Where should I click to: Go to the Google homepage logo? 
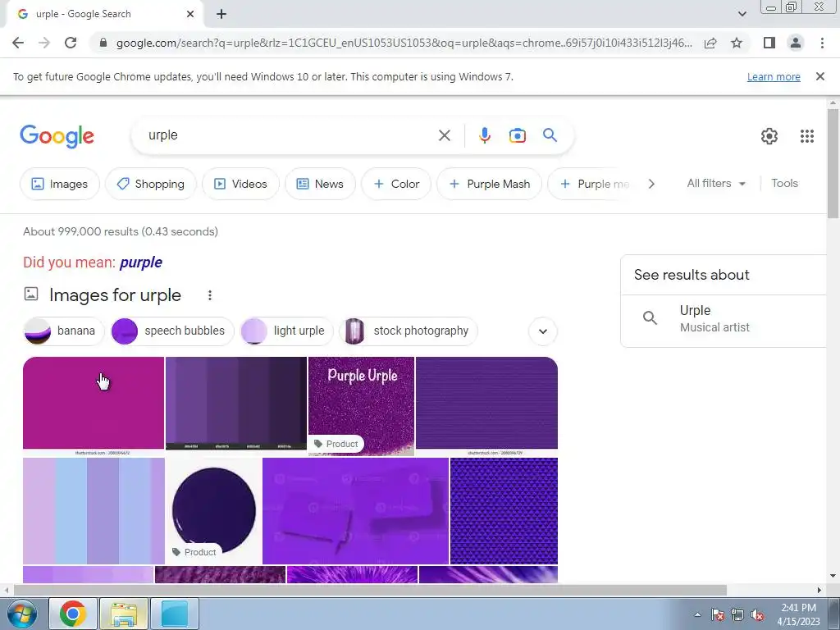click(57, 136)
